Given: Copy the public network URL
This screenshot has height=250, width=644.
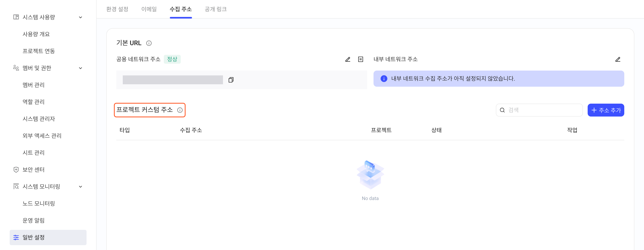Looking at the screenshot, I should click(x=231, y=80).
